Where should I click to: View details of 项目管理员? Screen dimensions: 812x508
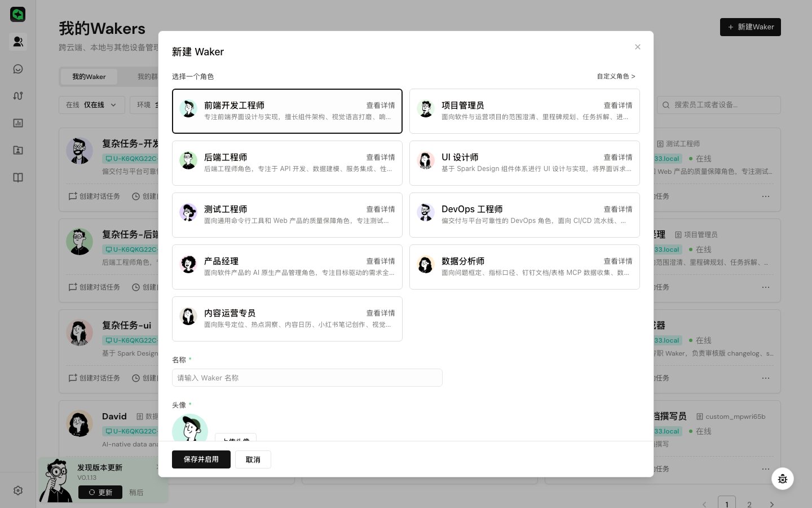[x=618, y=106]
